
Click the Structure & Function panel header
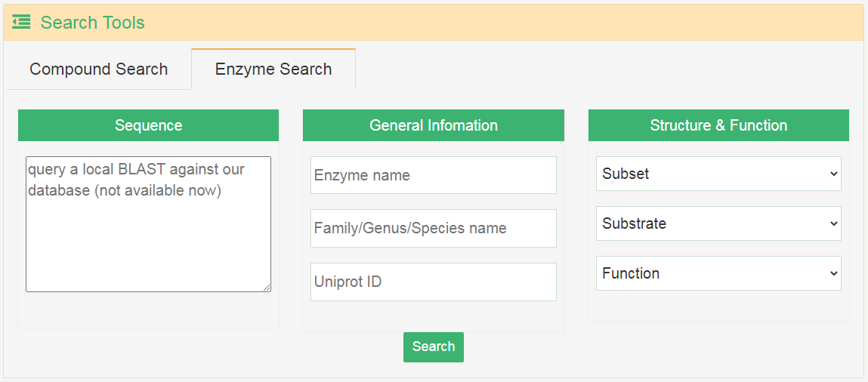(718, 125)
